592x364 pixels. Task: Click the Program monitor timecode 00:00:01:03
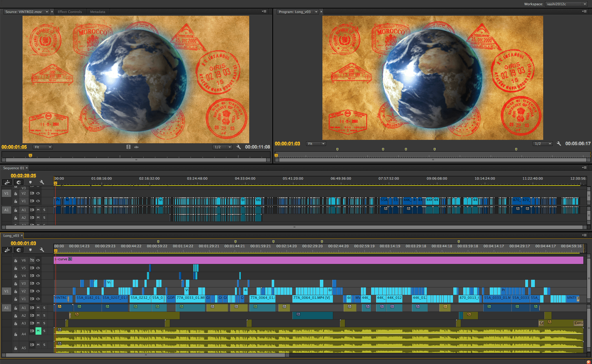[287, 144]
